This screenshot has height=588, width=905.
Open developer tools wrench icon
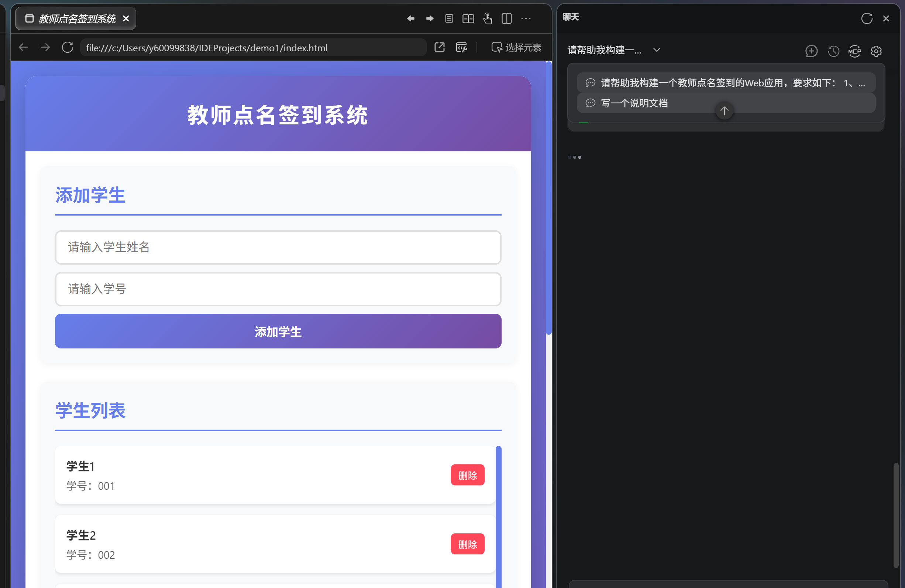(461, 47)
